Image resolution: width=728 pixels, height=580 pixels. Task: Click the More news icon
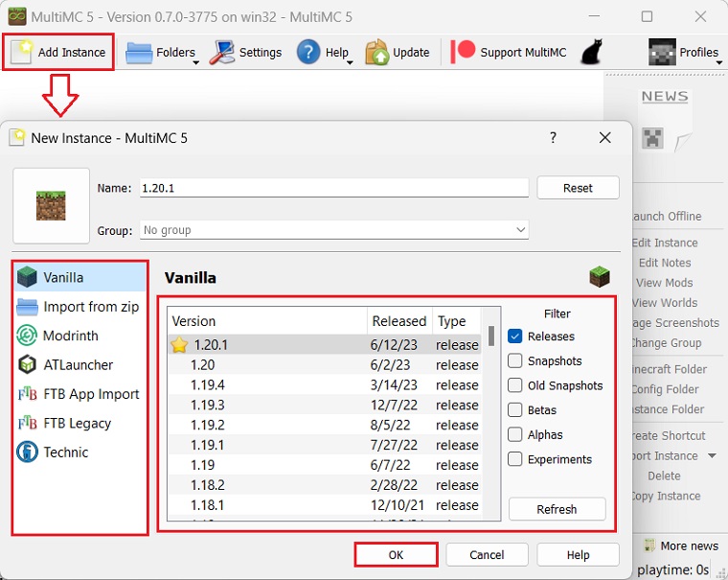click(649, 545)
